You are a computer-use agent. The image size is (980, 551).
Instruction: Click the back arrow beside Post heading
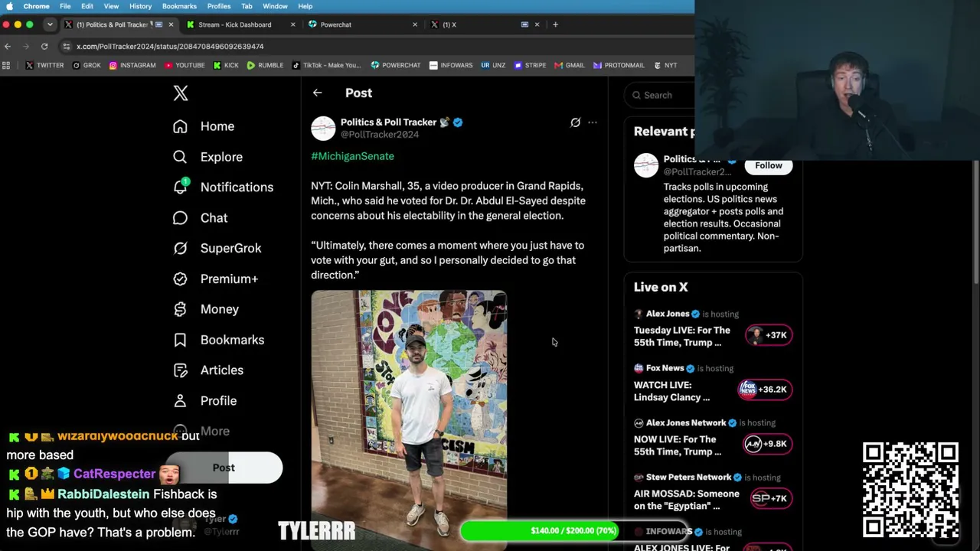pyautogui.click(x=317, y=93)
